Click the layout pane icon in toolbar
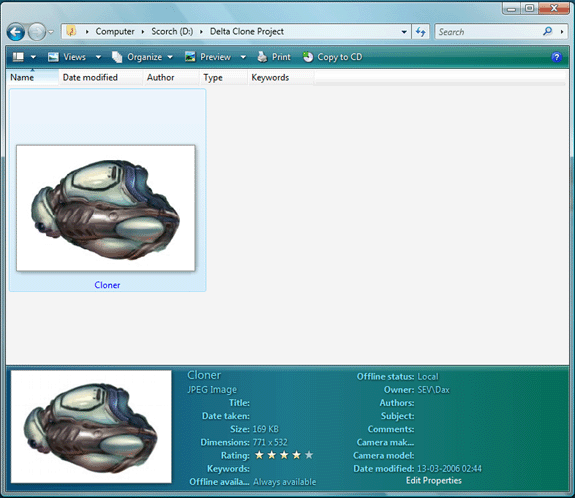575x498 pixels. 18,57
